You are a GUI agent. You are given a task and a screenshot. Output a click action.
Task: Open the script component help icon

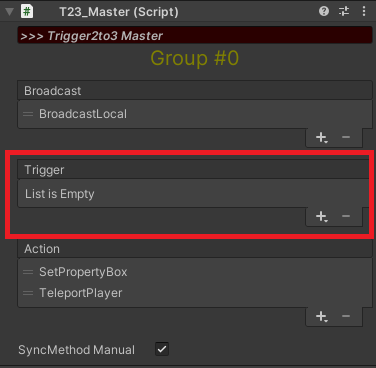tap(324, 12)
